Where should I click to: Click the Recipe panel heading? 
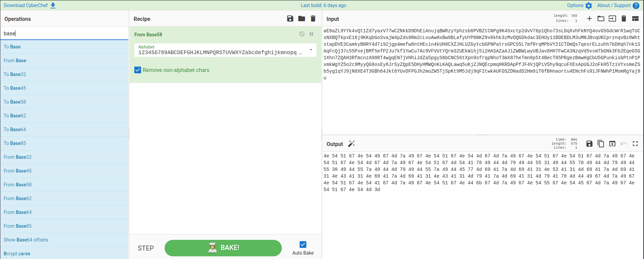pyautogui.click(x=142, y=19)
